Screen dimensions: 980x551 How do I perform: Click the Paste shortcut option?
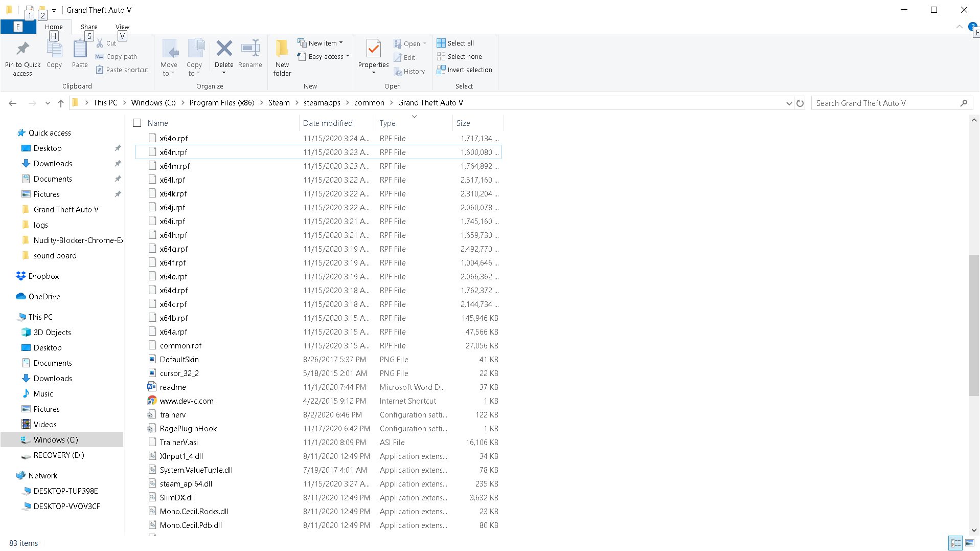(122, 70)
